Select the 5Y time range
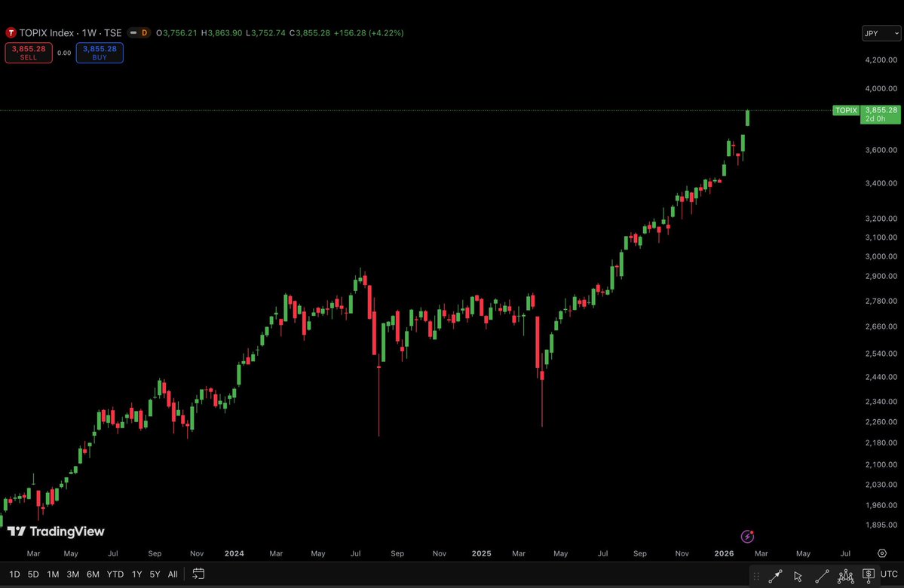904x588 pixels. pos(155,574)
